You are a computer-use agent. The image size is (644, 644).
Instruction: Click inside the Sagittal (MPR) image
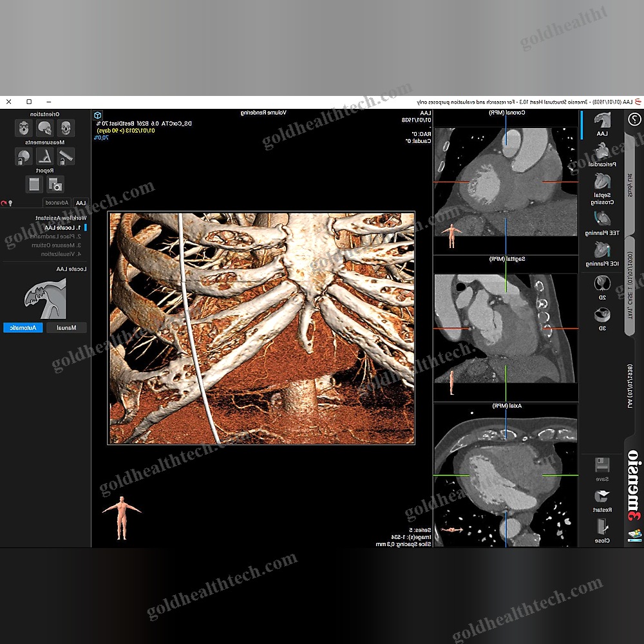click(x=506, y=328)
